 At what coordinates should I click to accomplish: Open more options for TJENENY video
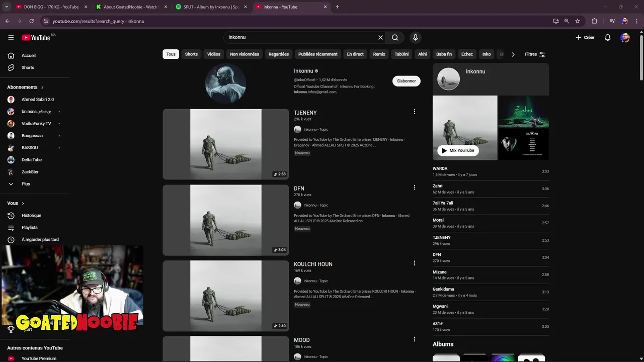(x=415, y=112)
